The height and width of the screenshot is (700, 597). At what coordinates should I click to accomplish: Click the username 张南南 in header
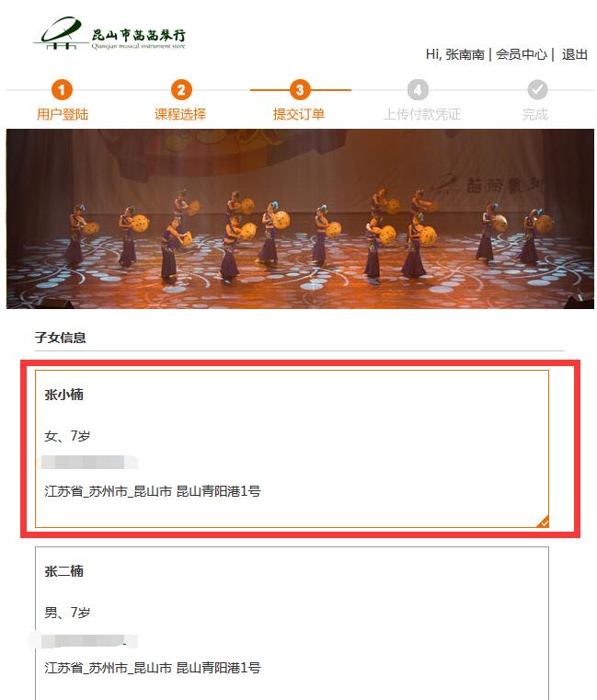click(465, 54)
